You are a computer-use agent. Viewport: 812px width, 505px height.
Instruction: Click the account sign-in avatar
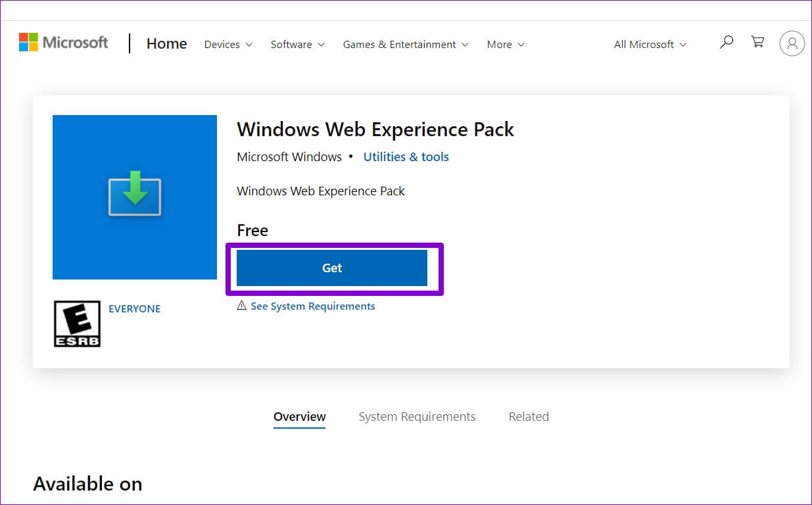coord(792,43)
